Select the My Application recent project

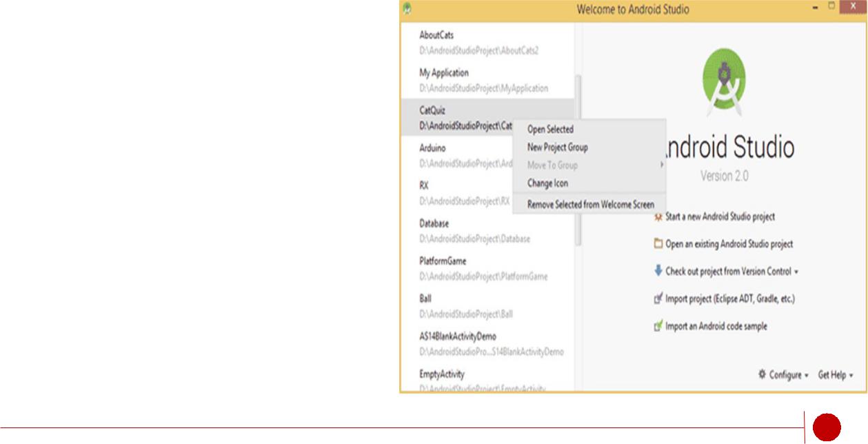coord(487,80)
